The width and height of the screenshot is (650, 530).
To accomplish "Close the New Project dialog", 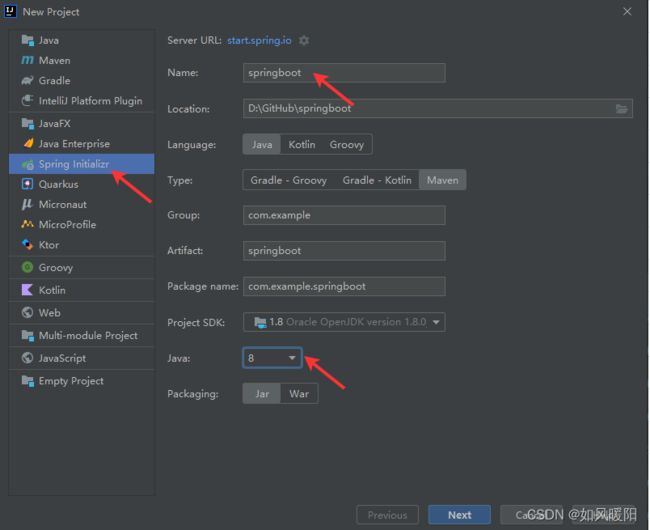I will (627, 12).
